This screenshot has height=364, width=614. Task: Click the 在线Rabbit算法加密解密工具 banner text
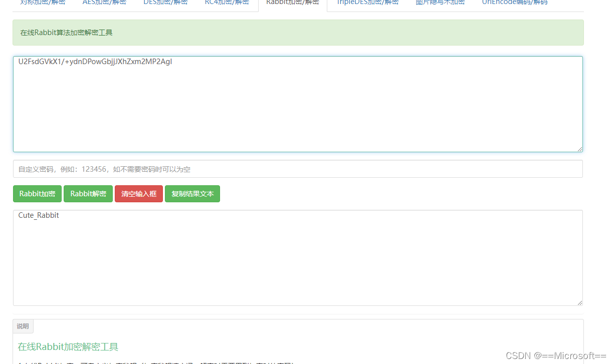(66, 33)
